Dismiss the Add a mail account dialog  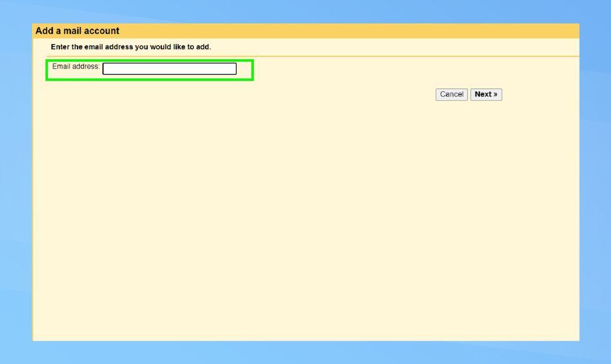451,94
